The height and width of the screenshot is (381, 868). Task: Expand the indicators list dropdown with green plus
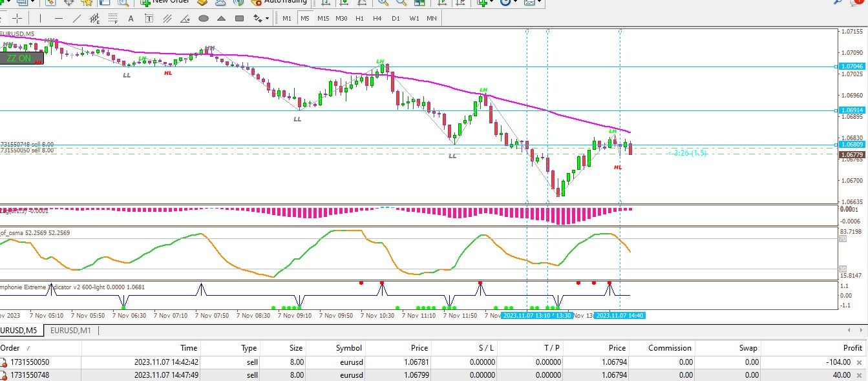pyautogui.click(x=492, y=2)
